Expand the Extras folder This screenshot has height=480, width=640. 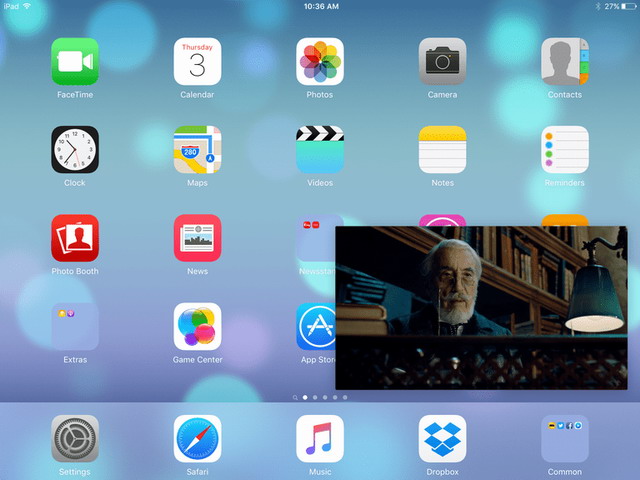(x=75, y=327)
